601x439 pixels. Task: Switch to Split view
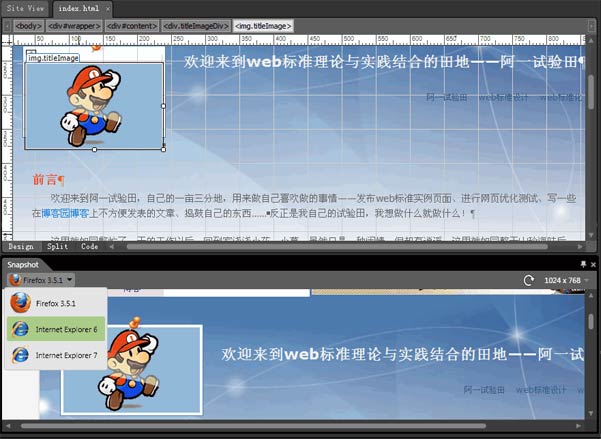coord(57,247)
